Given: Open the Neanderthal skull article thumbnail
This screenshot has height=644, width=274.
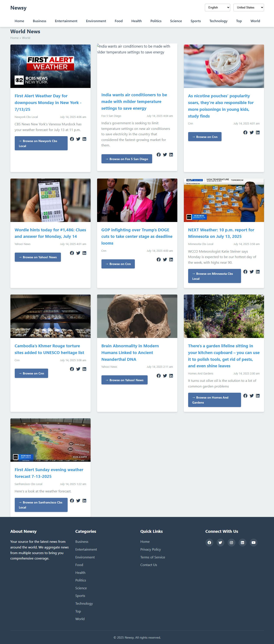Looking at the screenshot, I should pyautogui.click(x=137, y=316).
